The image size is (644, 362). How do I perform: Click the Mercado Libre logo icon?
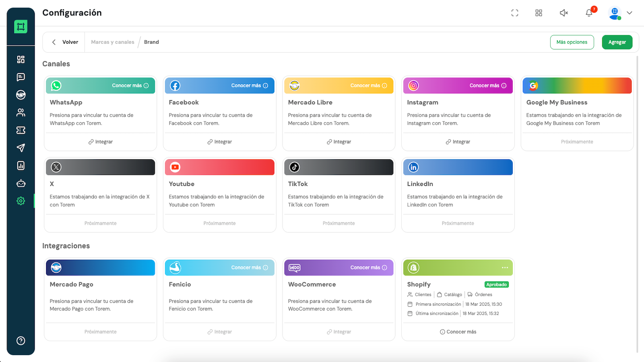[x=294, y=86]
